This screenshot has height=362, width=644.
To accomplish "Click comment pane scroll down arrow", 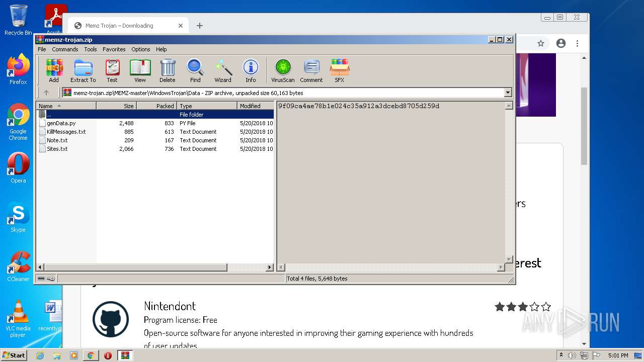I will (x=509, y=259).
